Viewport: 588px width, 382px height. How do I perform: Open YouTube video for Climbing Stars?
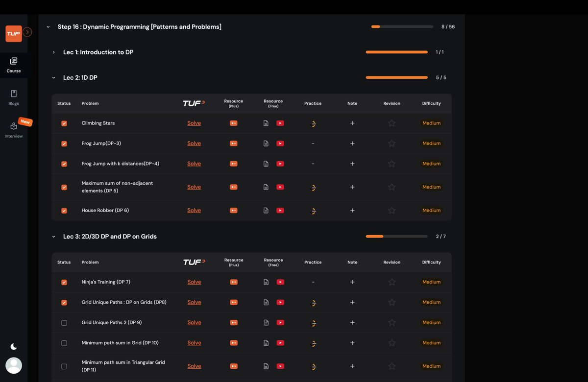[280, 123]
